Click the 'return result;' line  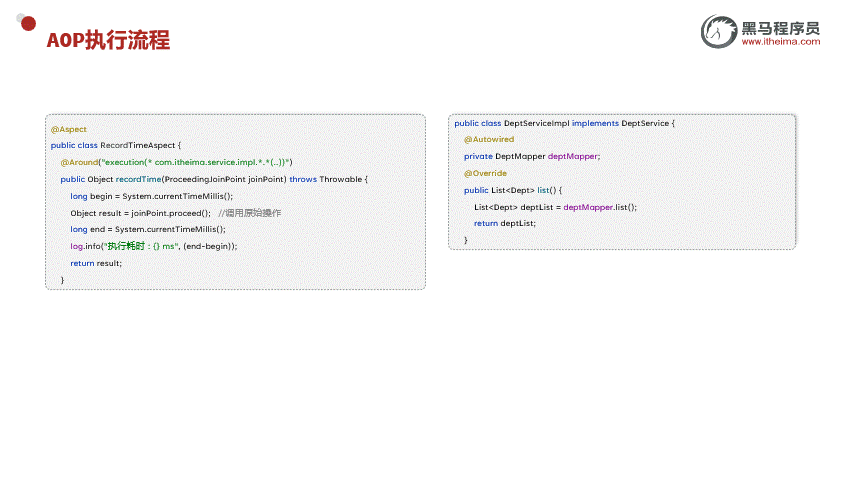pyautogui.click(x=96, y=263)
